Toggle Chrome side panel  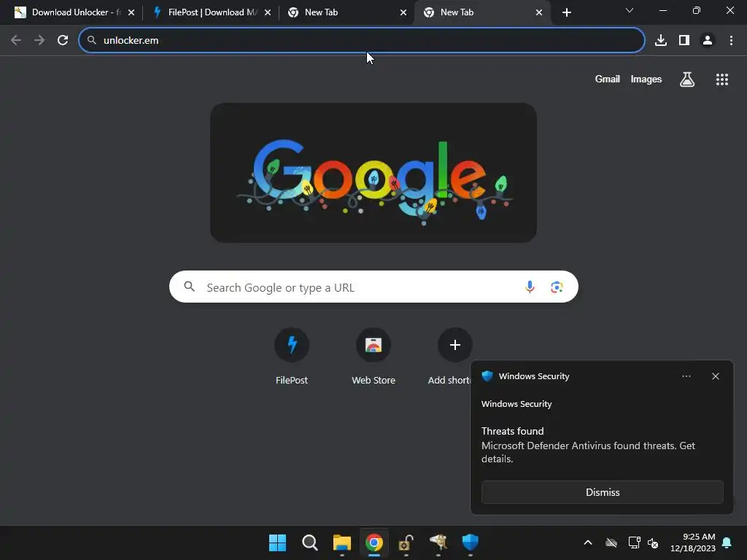pyautogui.click(x=684, y=40)
